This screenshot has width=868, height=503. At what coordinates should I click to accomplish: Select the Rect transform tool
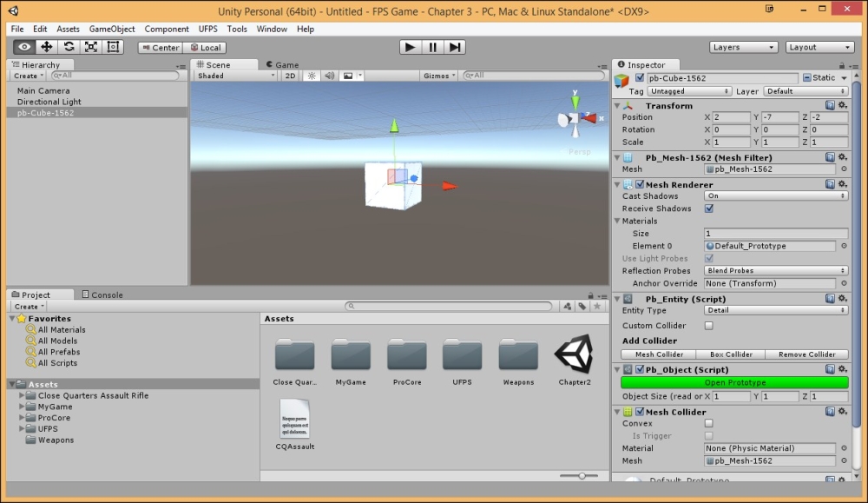pyautogui.click(x=111, y=47)
